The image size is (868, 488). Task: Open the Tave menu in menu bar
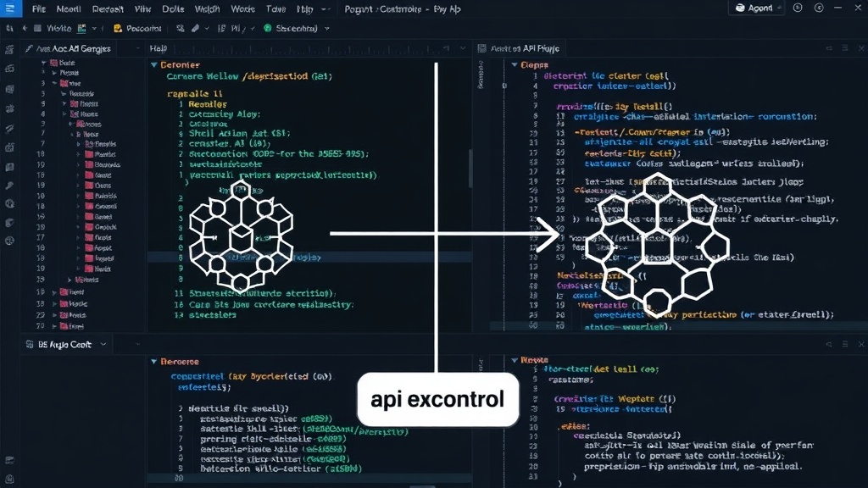point(275,8)
